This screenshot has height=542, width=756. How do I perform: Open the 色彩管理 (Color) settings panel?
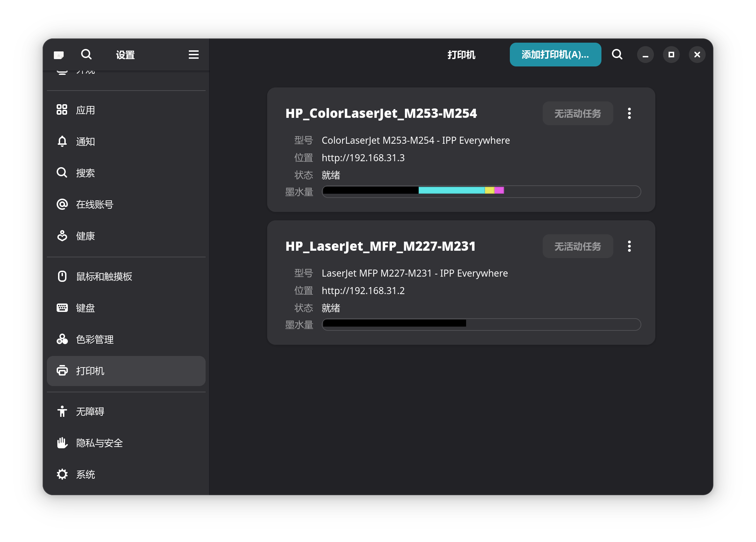point(126,339)
